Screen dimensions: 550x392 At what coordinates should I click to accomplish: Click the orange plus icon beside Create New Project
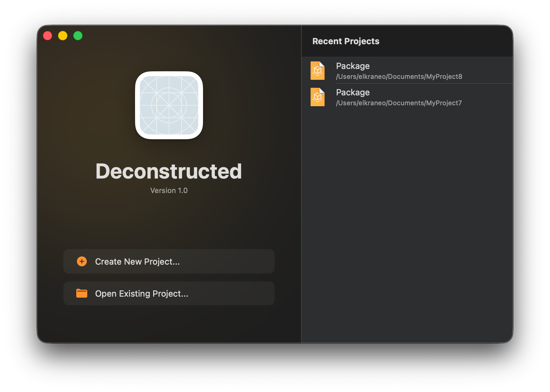(82, 261)
